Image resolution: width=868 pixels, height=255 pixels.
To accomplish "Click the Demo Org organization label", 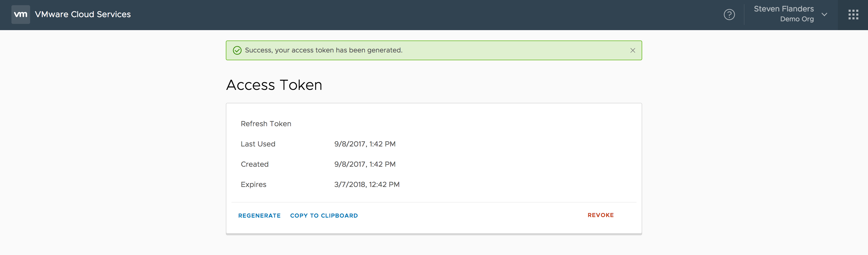I will [797, 19].
